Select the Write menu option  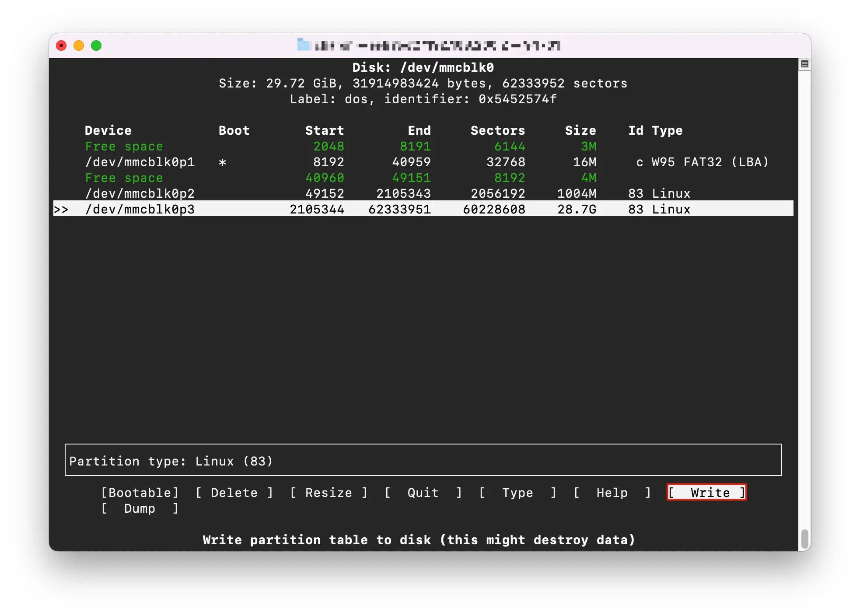706,493
